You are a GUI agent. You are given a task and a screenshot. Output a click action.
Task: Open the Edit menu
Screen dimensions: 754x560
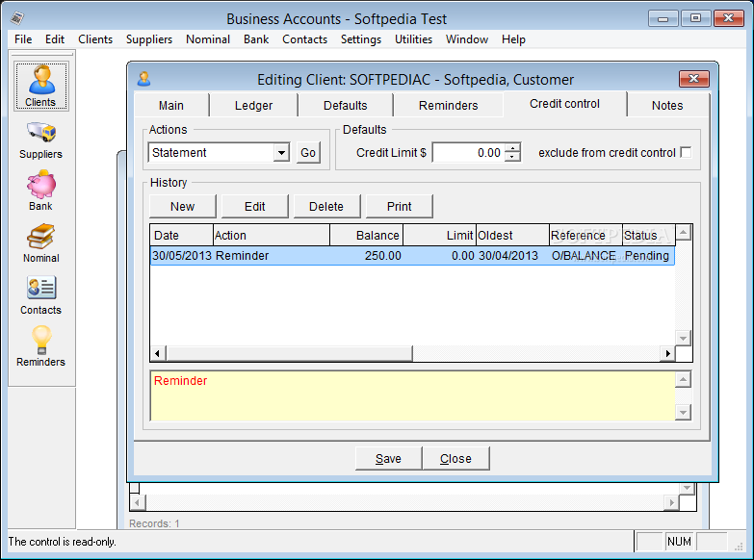click(55, 39)
